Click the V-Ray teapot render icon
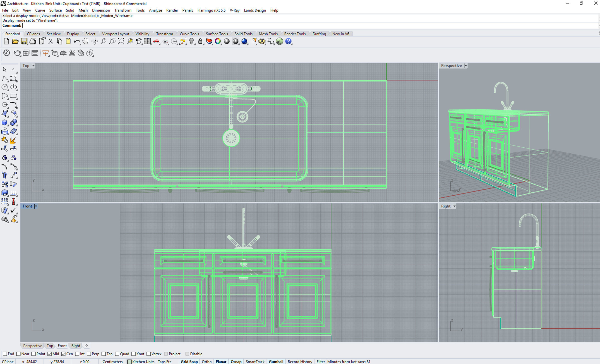 click(17, 53)
